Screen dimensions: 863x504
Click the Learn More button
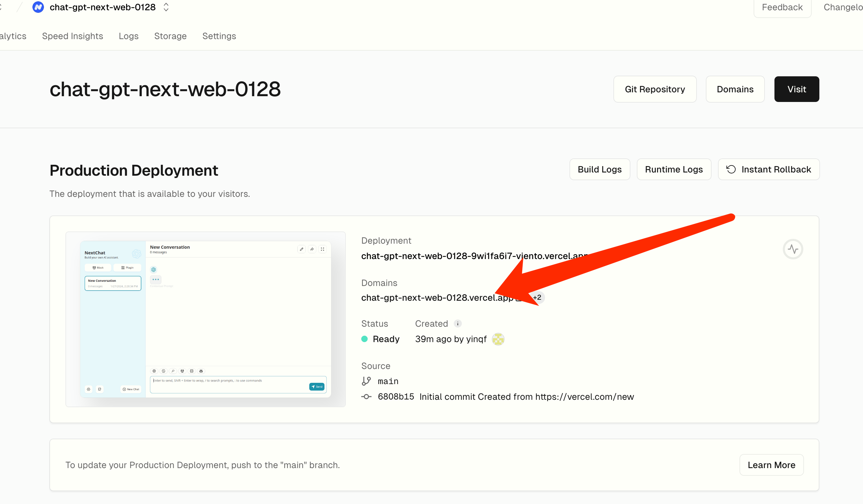[771, 465]
